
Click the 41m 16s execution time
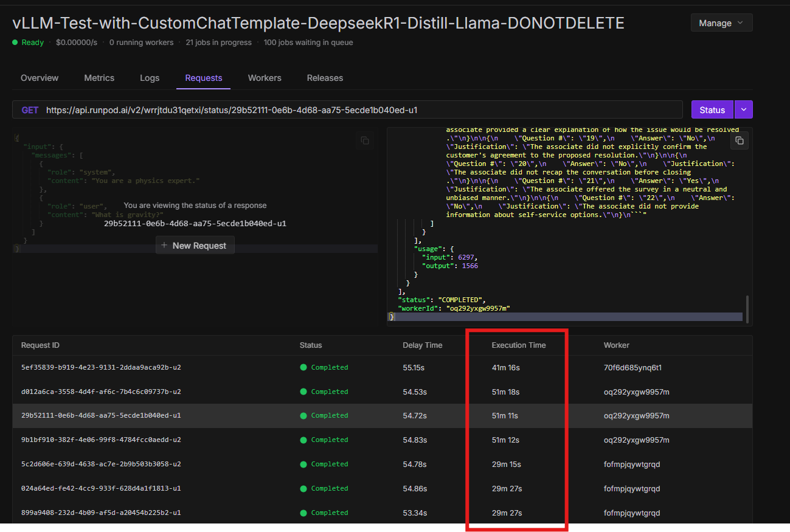pos(506,367)
